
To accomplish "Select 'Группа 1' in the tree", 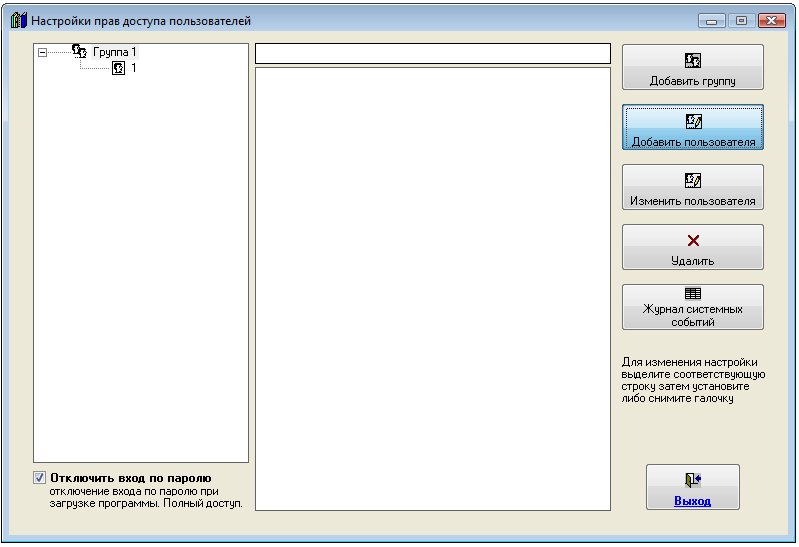I will coord(115,52).
